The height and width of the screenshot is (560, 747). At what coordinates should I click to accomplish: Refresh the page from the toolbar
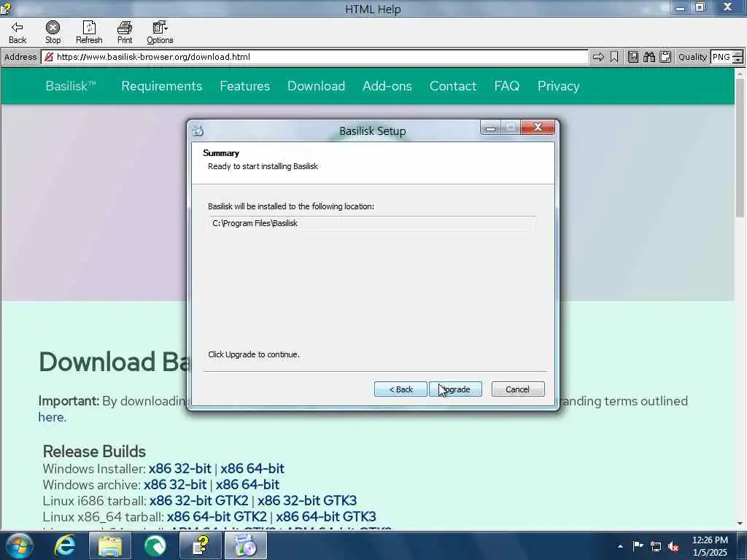pos(89,32)
